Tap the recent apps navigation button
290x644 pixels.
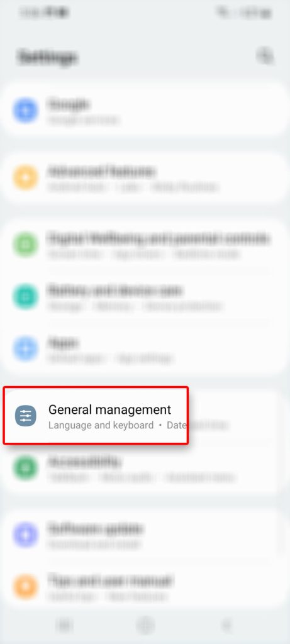point(64,626)
